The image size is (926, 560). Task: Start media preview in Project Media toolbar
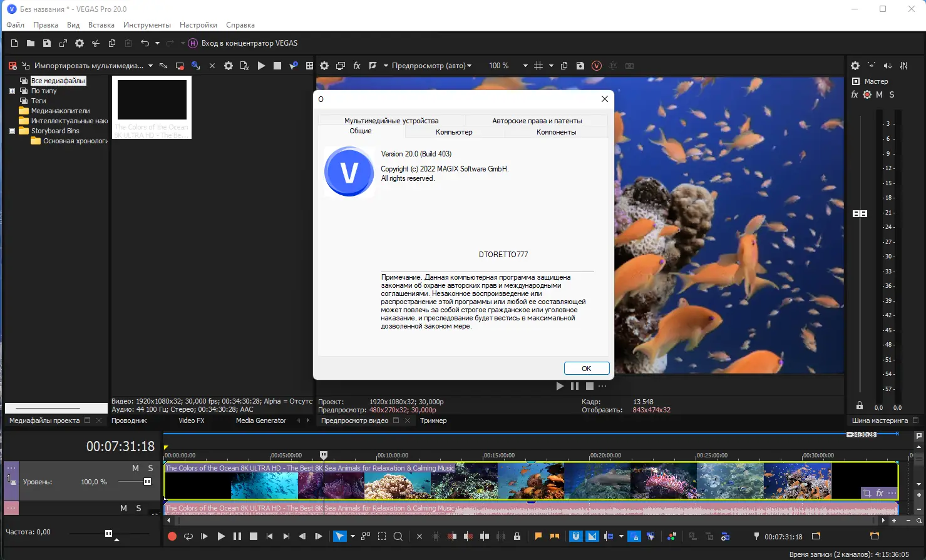tap(261, 66)
